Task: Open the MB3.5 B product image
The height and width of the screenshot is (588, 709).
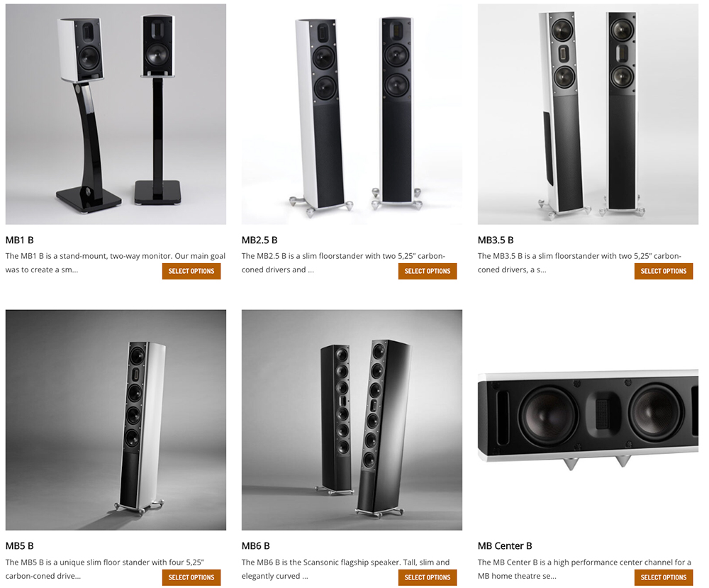Action: [x=588, y=114]
